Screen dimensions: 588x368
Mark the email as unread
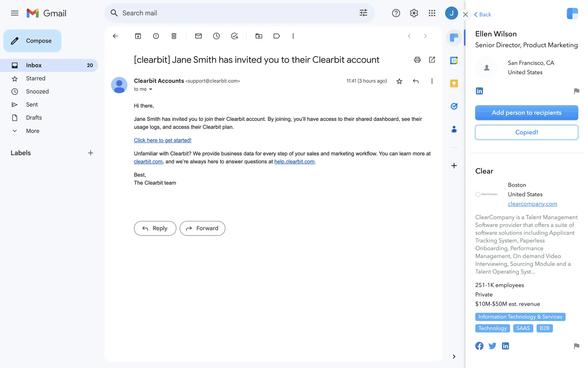pos(198,36)
